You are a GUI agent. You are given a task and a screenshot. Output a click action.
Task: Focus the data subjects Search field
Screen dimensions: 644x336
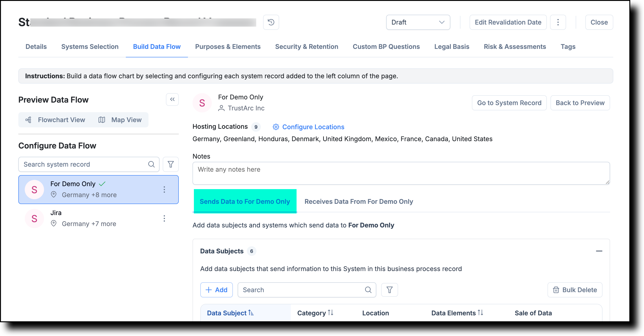307,290
